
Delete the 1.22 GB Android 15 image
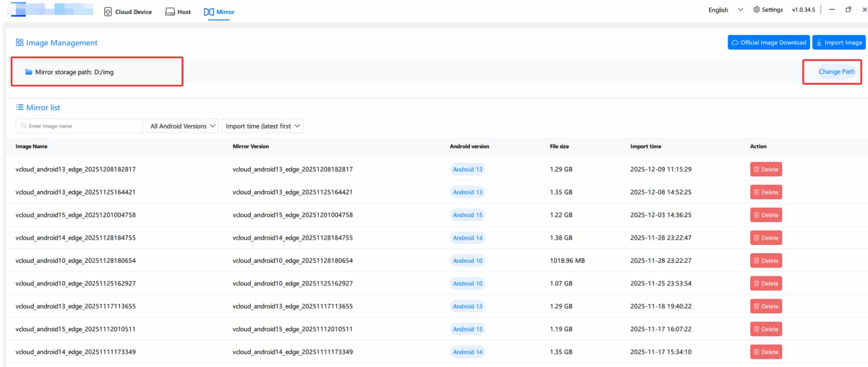pos(766,215)
